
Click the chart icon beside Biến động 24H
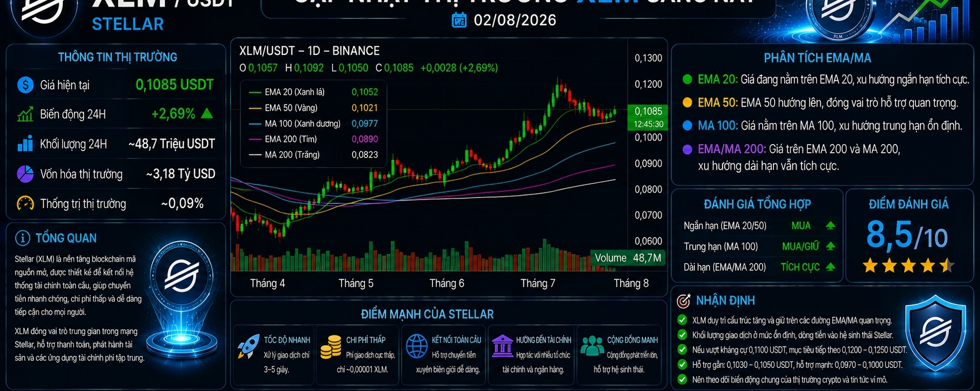pos(25,114)
